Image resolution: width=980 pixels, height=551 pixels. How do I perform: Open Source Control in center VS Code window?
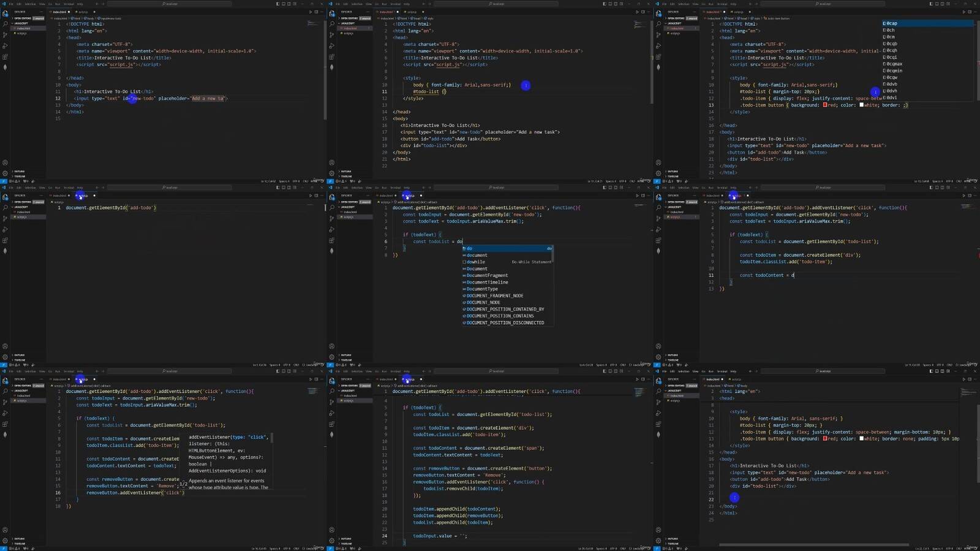coord(331,219)
